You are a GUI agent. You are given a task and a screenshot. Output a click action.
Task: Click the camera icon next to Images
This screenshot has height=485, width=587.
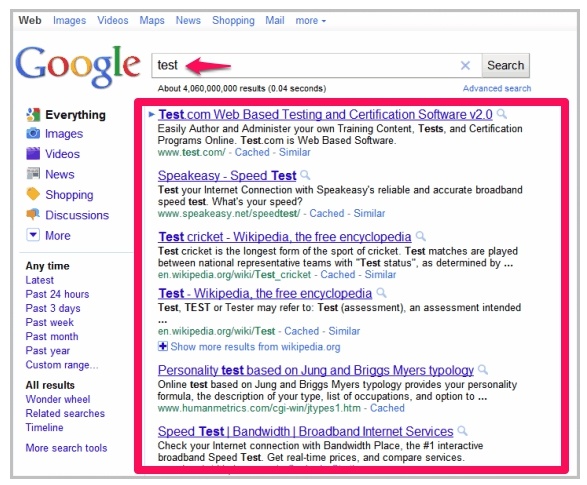tap(33, 134)
